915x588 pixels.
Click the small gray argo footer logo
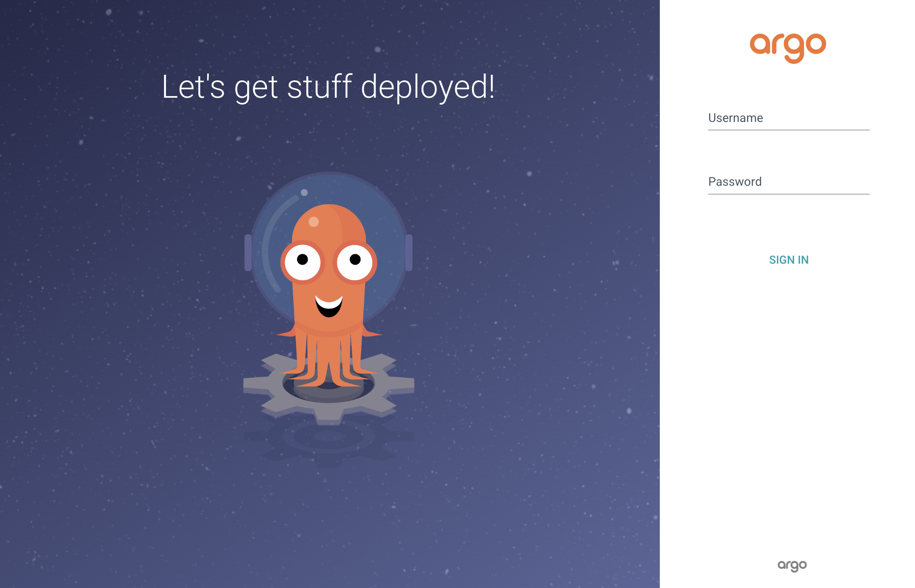click(x=792, y=565)
